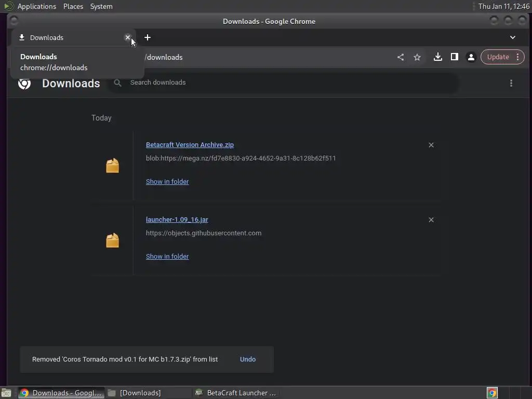Click the objects.githubusercontent.com URL text

204,233
